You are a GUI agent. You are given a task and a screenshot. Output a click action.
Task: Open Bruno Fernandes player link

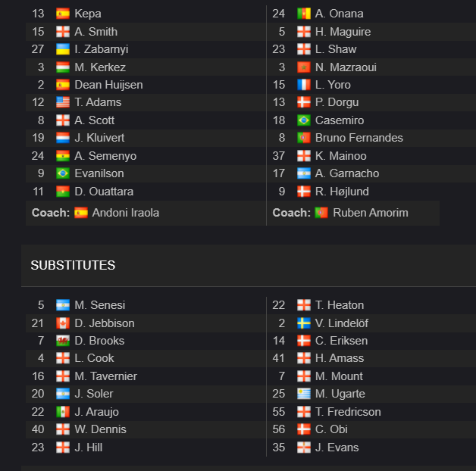point(359,138)
